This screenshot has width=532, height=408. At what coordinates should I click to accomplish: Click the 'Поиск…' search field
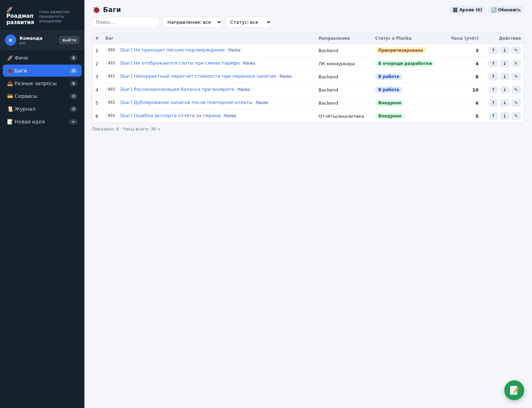[126, 22]
